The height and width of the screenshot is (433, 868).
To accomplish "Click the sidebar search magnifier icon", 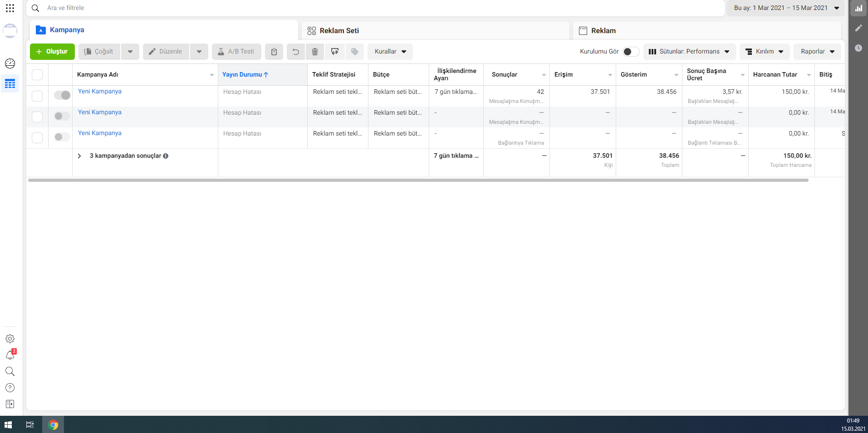I will pyautogui.click(x=10, y=371).
